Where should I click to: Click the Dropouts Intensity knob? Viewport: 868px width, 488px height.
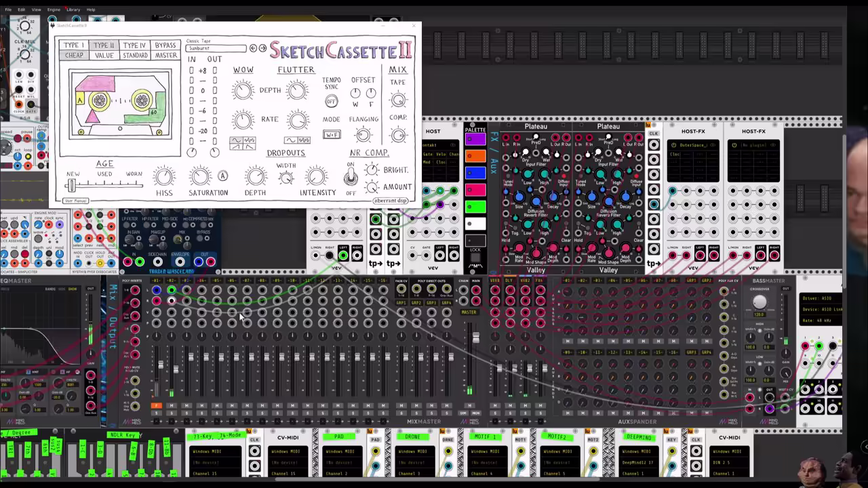tap(316, 177)
